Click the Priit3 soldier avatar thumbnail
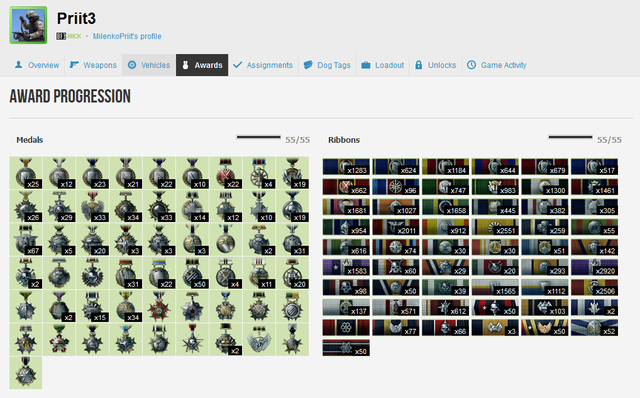 point(28,25)
